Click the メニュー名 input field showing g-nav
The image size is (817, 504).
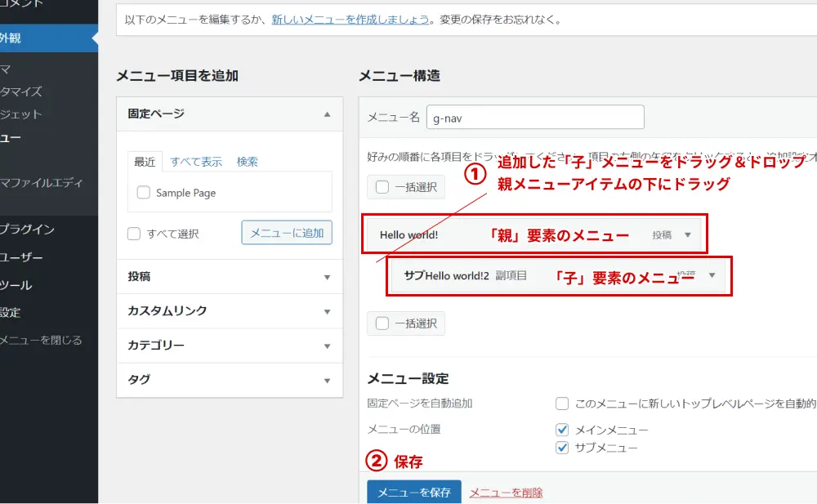535,117
